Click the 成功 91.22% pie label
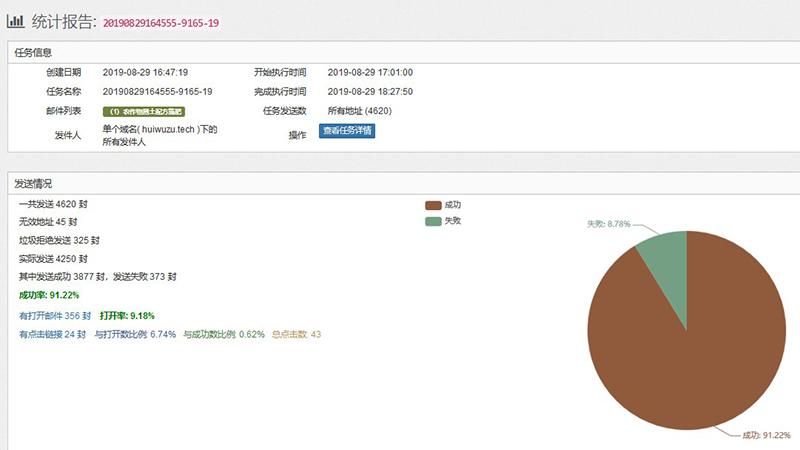 (x=765, y=435)
